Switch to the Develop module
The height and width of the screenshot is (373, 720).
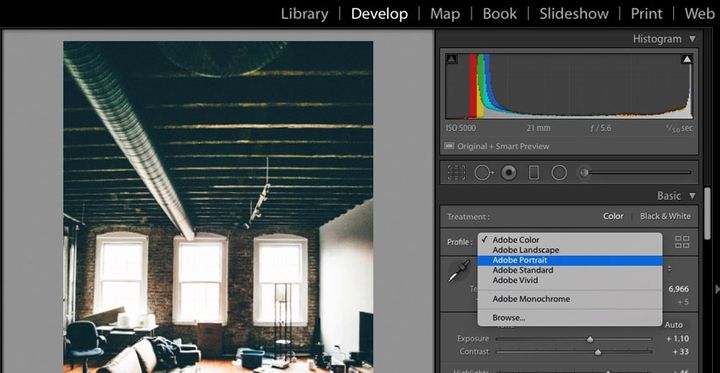pyautogui.click(x=379, y=14)
